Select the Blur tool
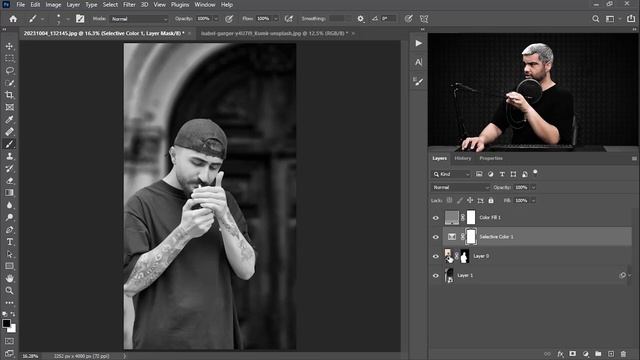Screen dimensions: 640x360 (9, 205)
